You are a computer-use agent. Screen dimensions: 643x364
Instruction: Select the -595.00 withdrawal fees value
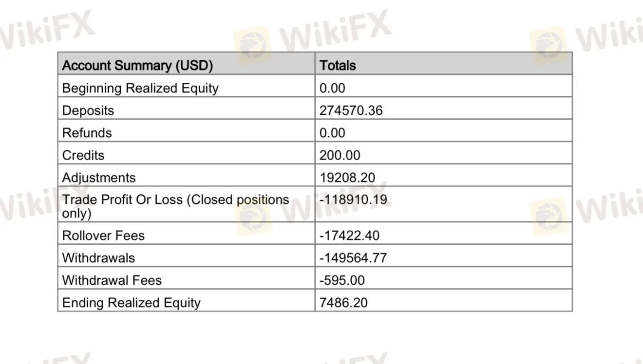pyautogui.click(x=342, y=280)
